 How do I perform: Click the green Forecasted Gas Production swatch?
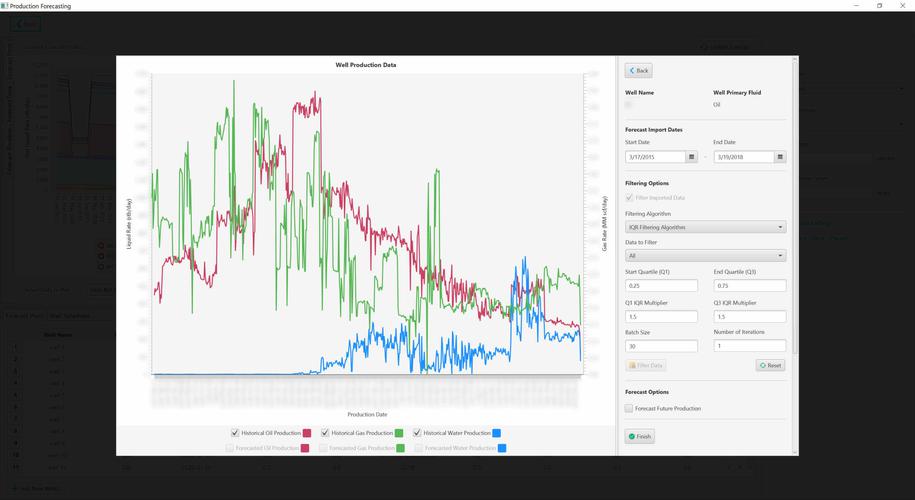[x=400, y=448]
